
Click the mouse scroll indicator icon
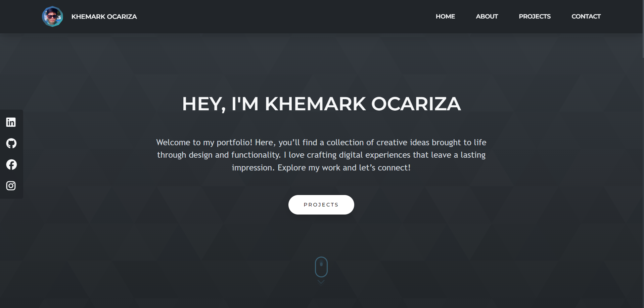tap(321, 267)
